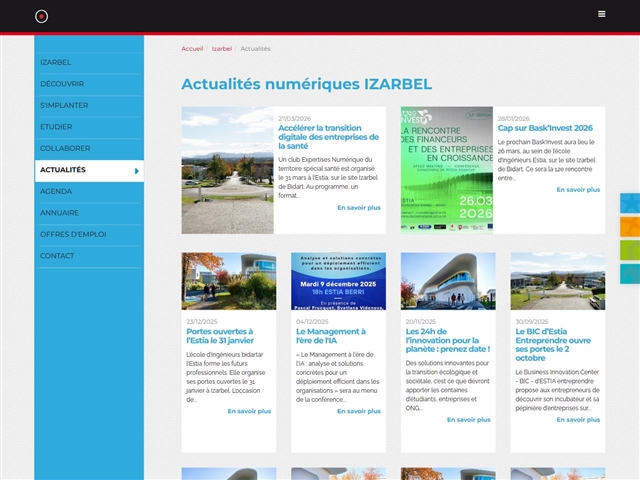This screenshot has height=480, width=640.
Task: Open 'Cap sur Bask'Invest 2026' article title
Action: (545, 128)
